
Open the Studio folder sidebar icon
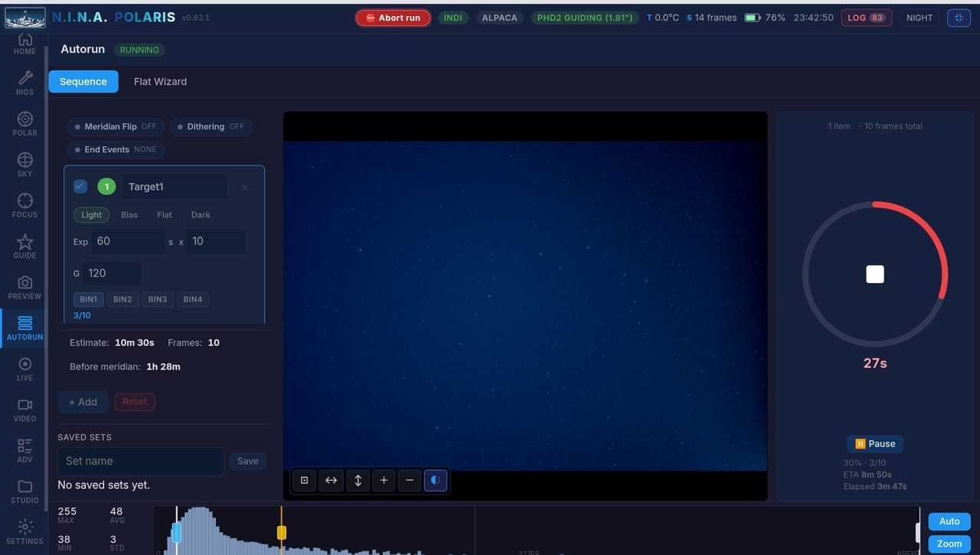click(24, 491)
